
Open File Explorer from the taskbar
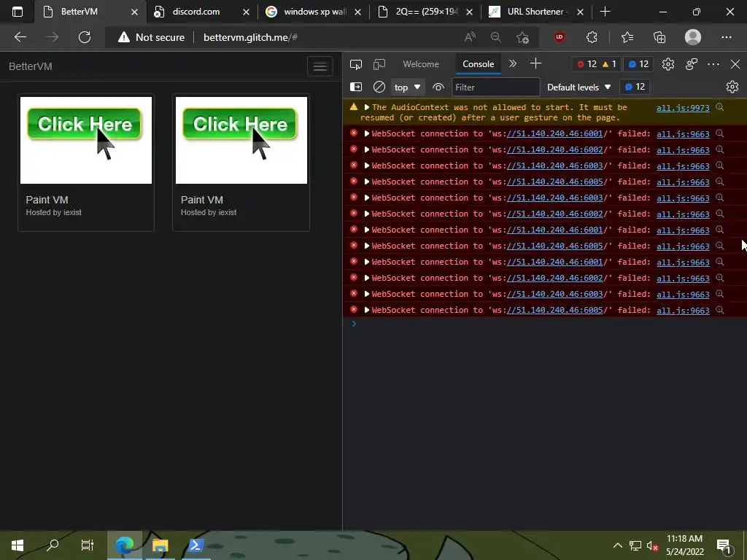[160, 545]
